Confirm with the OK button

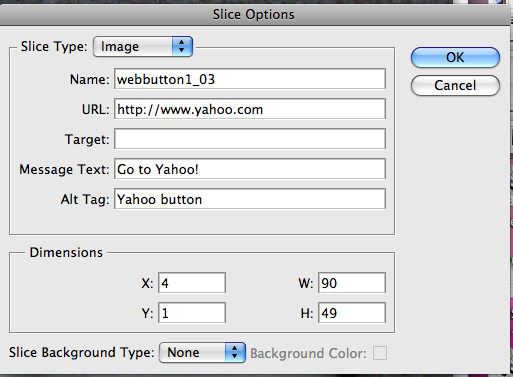tap(455, 57)
